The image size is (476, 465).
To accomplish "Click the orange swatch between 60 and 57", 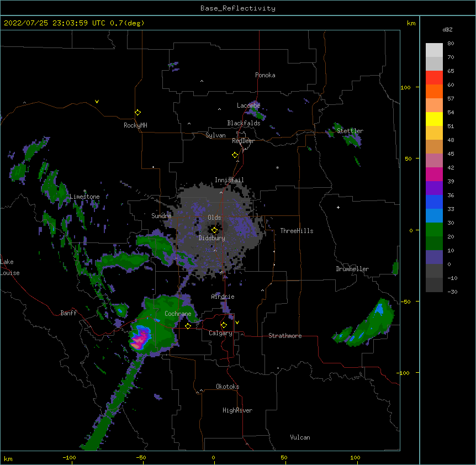I will pos(434,91).
